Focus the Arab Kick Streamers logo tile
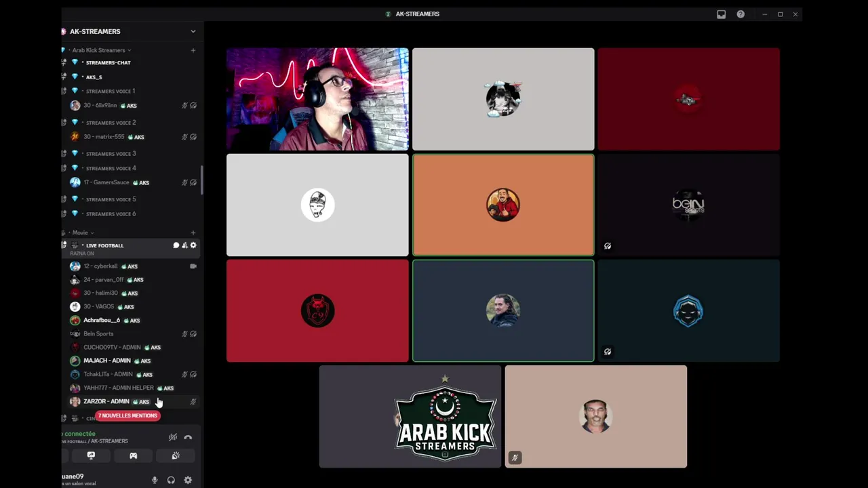Viewport: 868px width, 488px height. pyautogui.click(x=410, y=416)
